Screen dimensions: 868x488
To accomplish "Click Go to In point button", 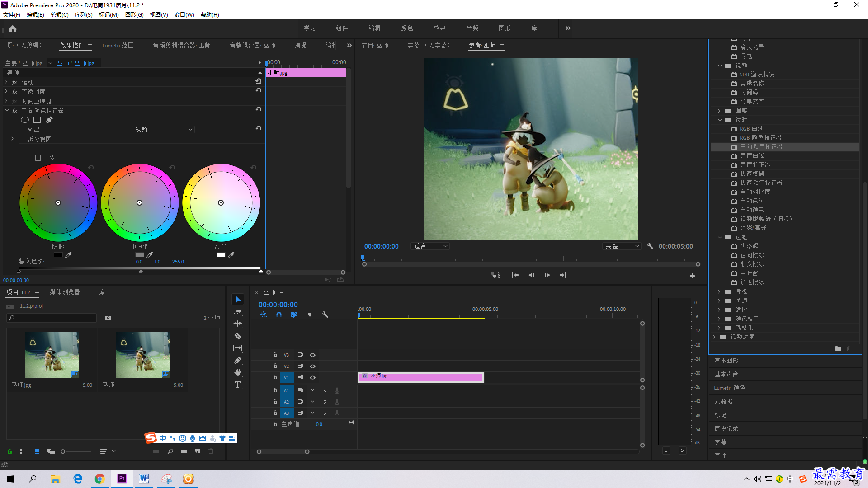I will click(x=515, y=275).
